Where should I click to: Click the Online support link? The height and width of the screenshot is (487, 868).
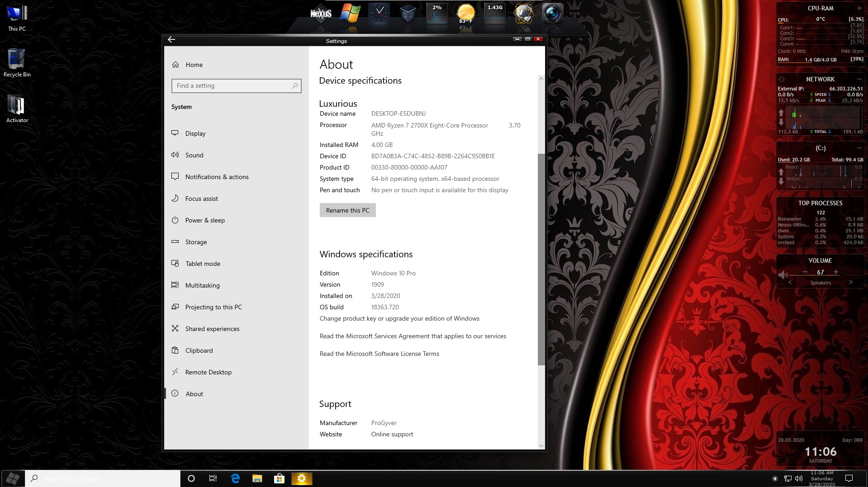(392, 434)
